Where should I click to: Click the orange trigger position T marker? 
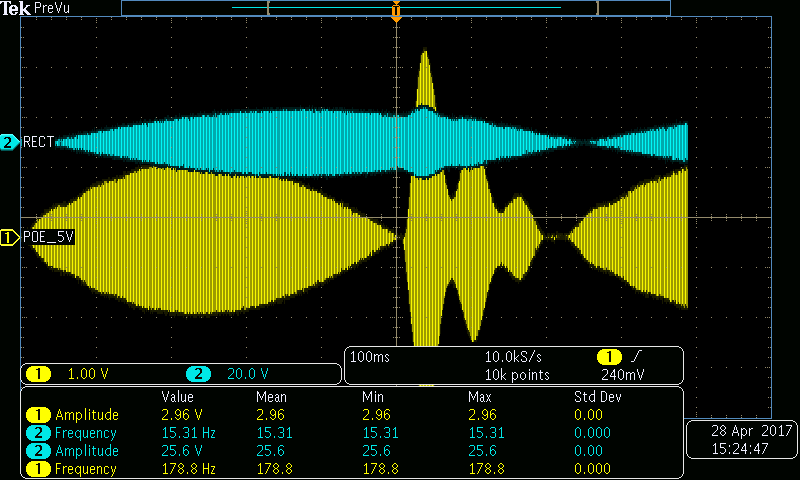tap(396, 11)
